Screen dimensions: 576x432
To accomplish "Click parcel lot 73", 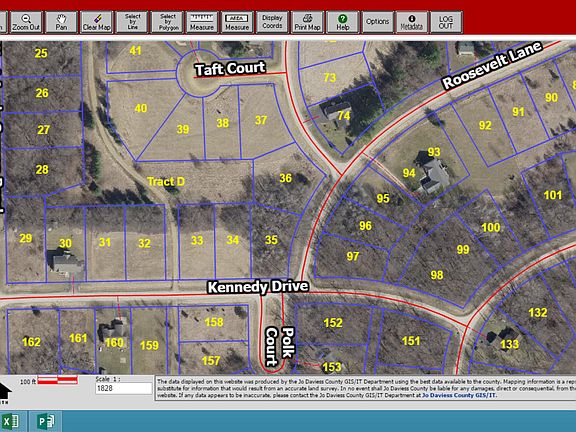I will (x=330, y=78).
